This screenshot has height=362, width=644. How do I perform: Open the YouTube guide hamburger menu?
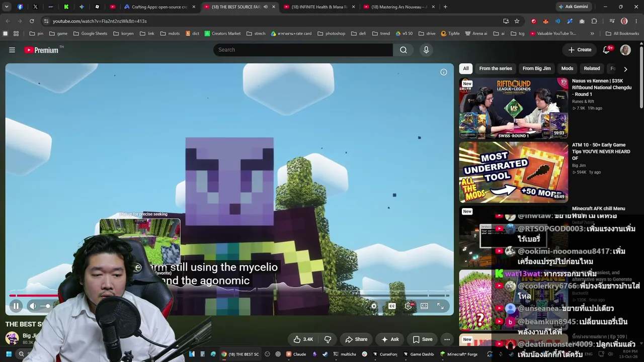click(x=12, y=50)
